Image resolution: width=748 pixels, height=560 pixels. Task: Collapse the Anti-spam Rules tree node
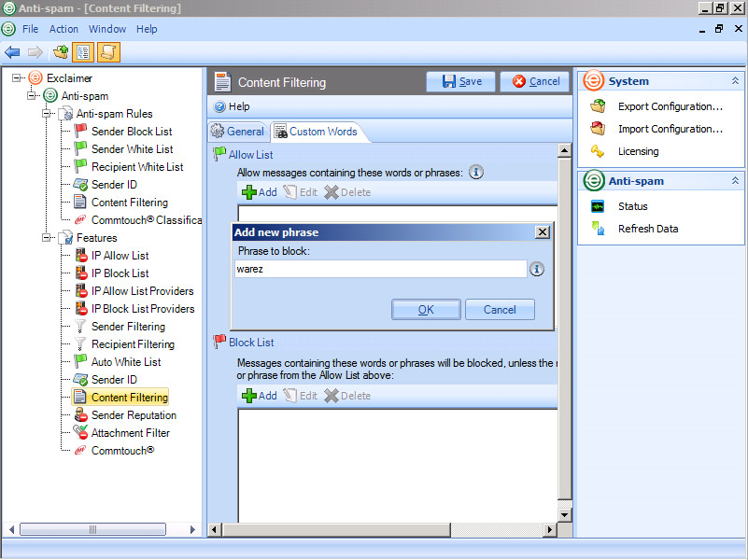pos(47,114)
